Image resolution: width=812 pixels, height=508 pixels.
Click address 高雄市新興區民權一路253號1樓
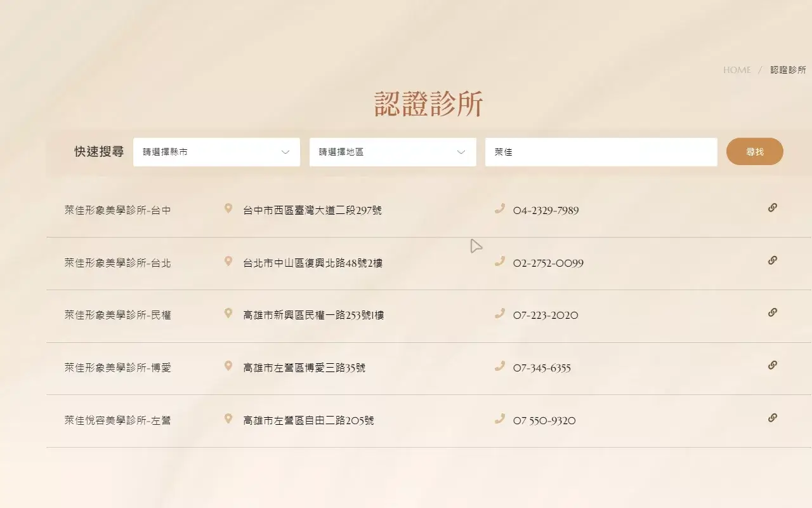[x=313, y=315]
